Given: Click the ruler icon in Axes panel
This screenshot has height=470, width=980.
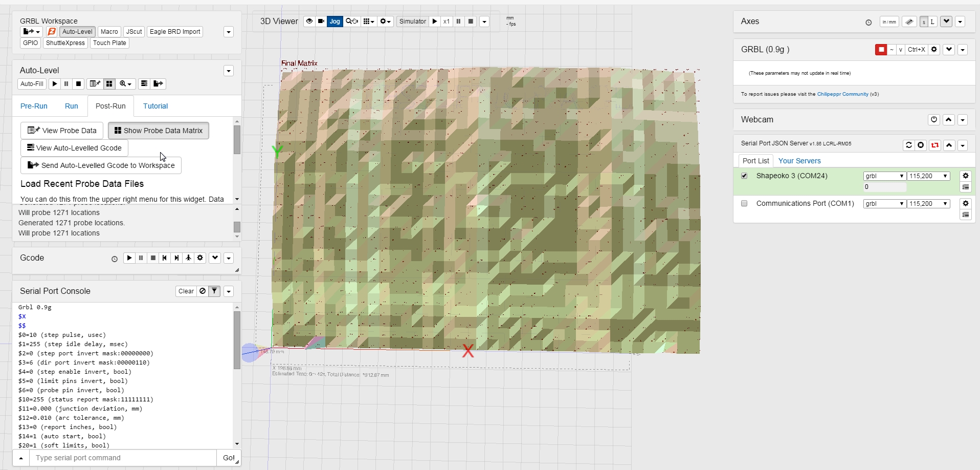Looking at the screenshot, I should 909,22.
